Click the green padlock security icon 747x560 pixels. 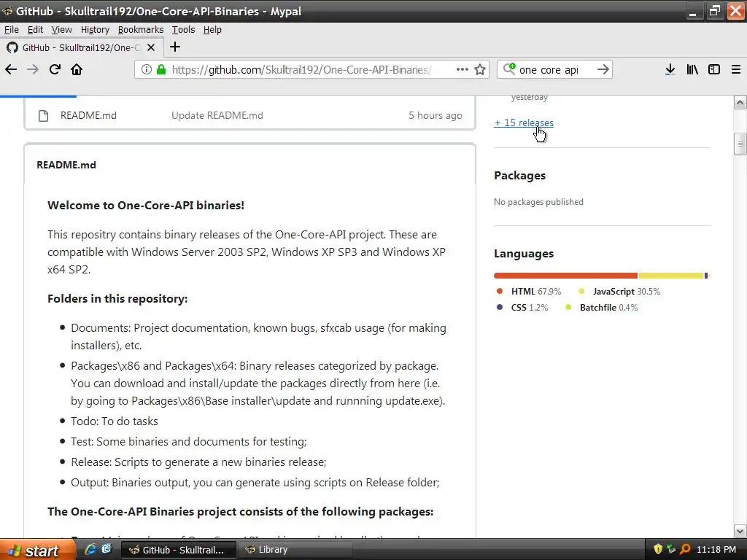click(x=161, y=69)
